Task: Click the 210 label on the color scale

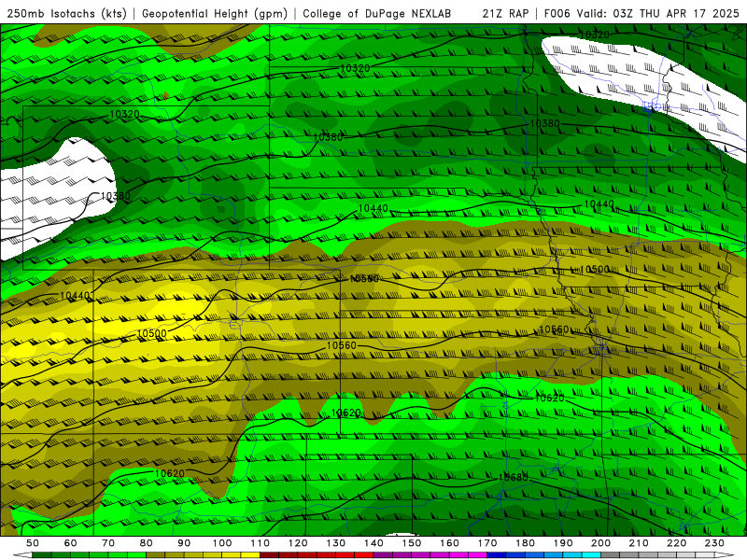Action: pyautogui.click(x=639, y=543)
